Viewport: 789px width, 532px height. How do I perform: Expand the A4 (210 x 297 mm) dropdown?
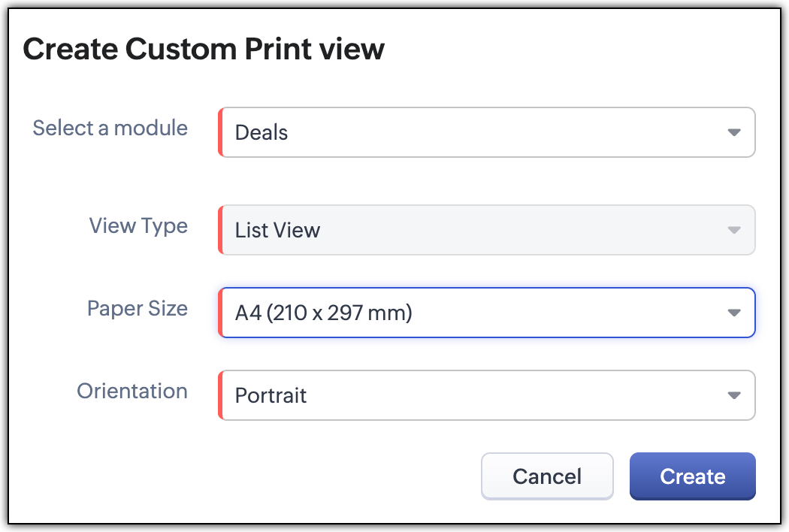tap(481, 313)
